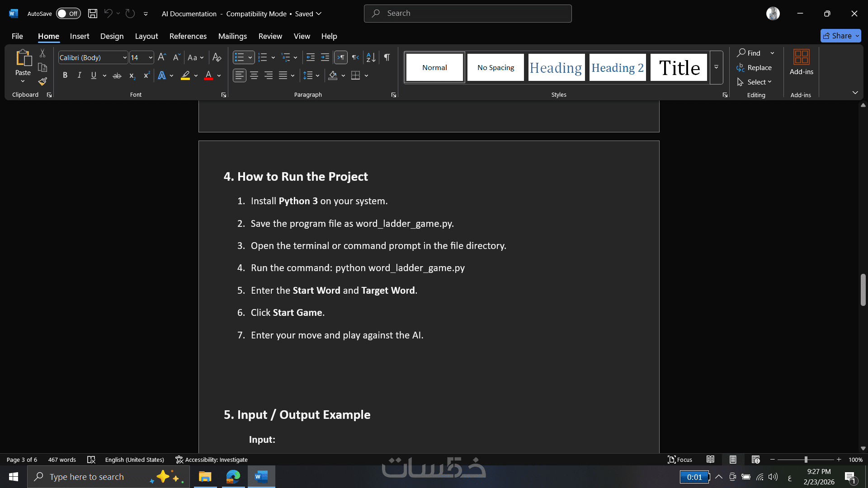Center align the paragraph text
The height and width of the screenshot is (488, 868).
pos(254,75)
